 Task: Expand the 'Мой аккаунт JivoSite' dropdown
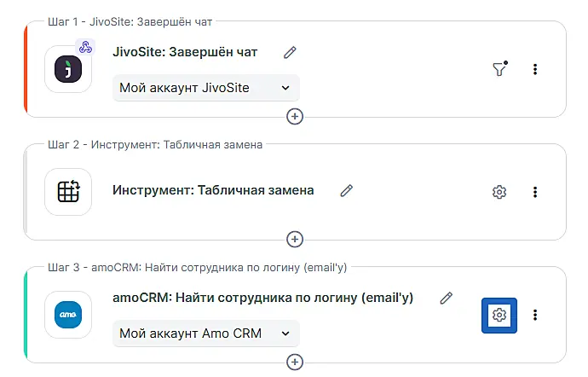click(205, 87)
